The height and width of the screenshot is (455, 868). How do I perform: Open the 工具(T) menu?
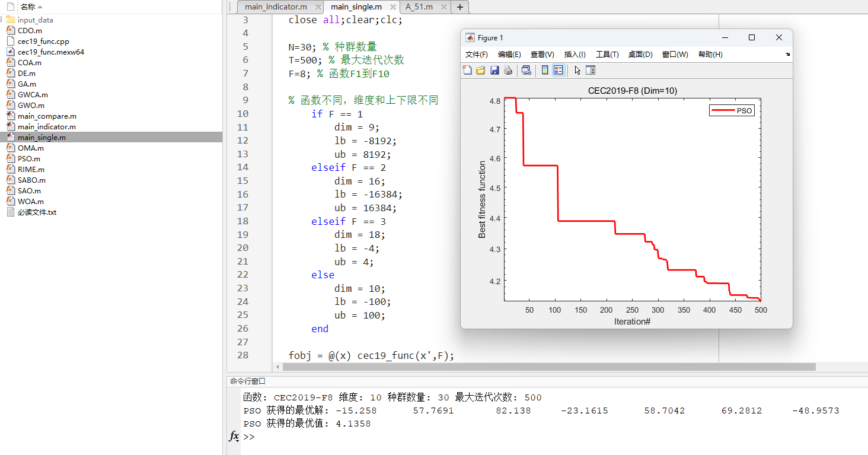[607, 54]
